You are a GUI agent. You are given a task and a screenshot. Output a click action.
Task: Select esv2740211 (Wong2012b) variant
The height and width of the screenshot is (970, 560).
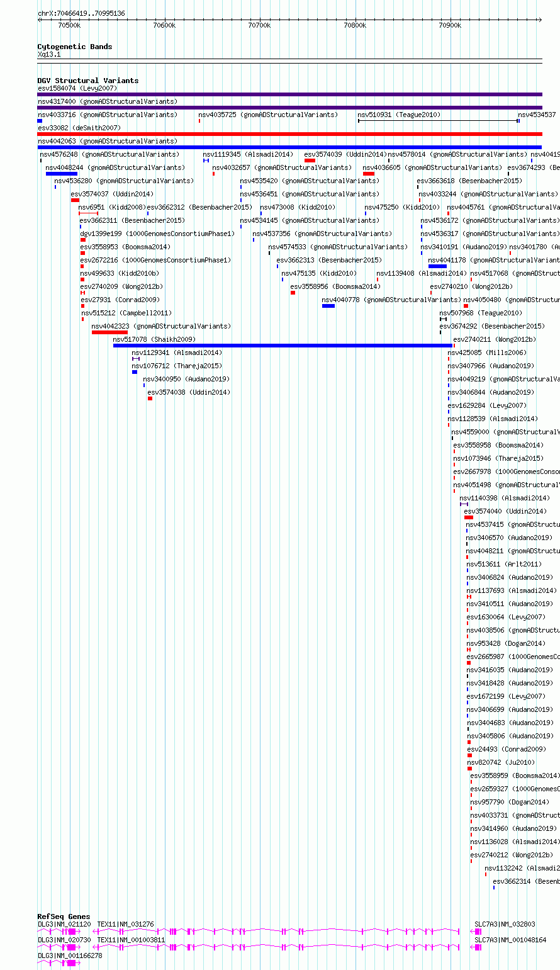point(495,339)
